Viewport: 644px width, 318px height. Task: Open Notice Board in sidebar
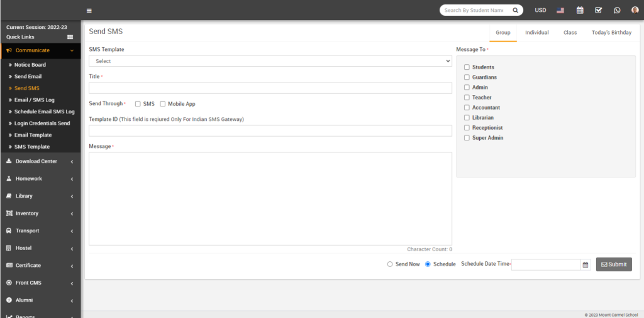pyautogui.click(x=30, y=65)
